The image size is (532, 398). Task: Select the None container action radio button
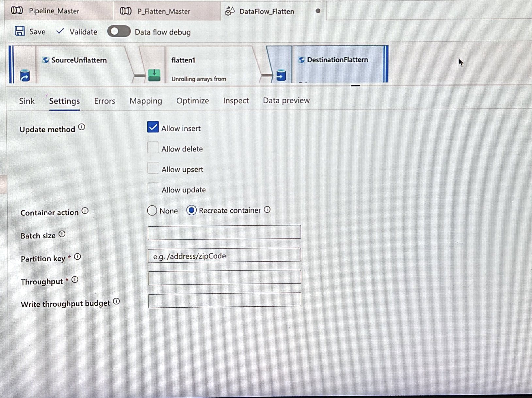(x=152, y=211)
